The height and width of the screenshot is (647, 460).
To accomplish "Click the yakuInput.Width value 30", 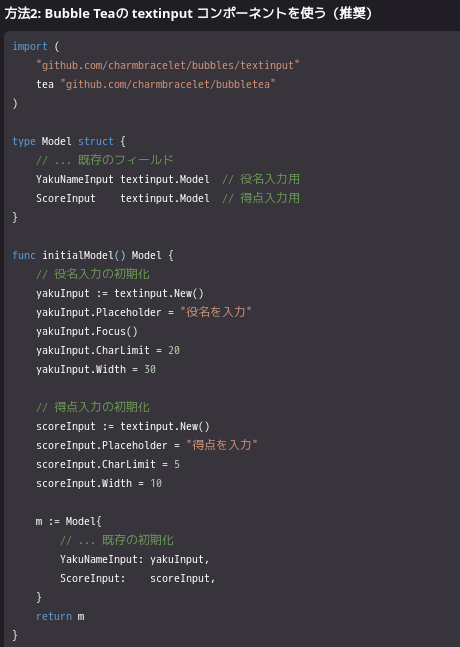I will pos(150,369).
